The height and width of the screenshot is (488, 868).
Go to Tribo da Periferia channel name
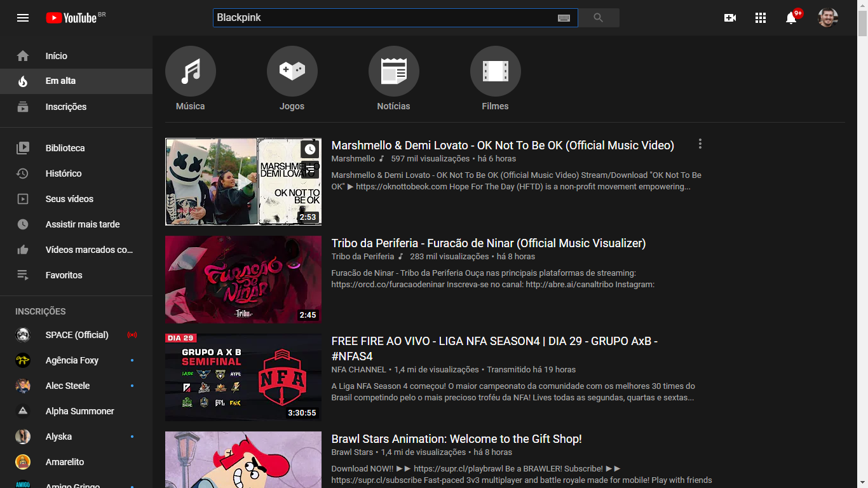tap(363, 257)
